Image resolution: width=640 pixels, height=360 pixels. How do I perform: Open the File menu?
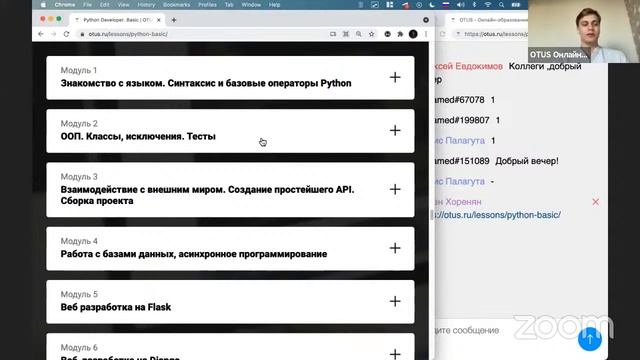click(x=87, y=5)
